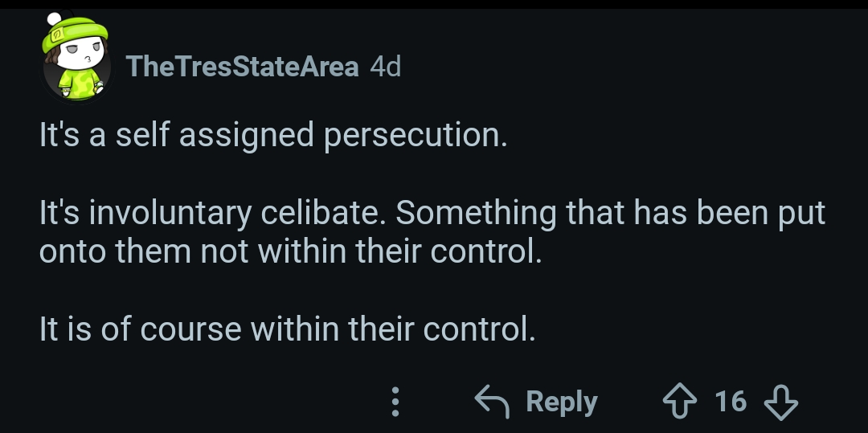Tap the vote score showing 16
868x433 pixels.
(731, 401)
